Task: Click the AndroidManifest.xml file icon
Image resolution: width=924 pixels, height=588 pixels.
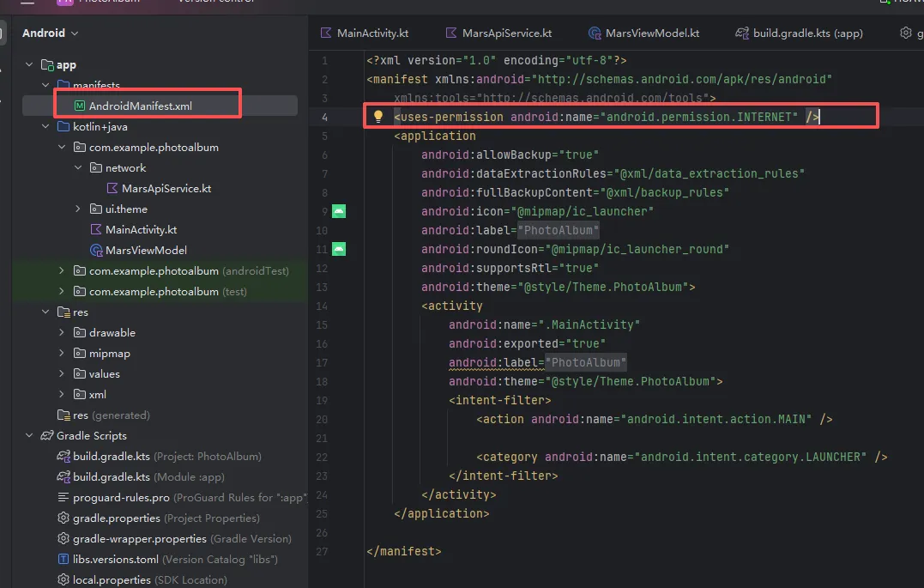Action: point(80,106)
